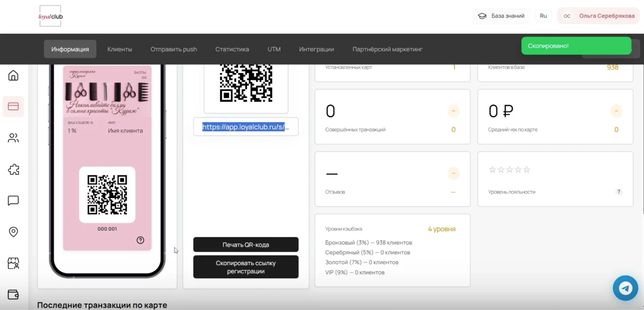Open the Ольга Серебрякова account menu

point(598,16)
